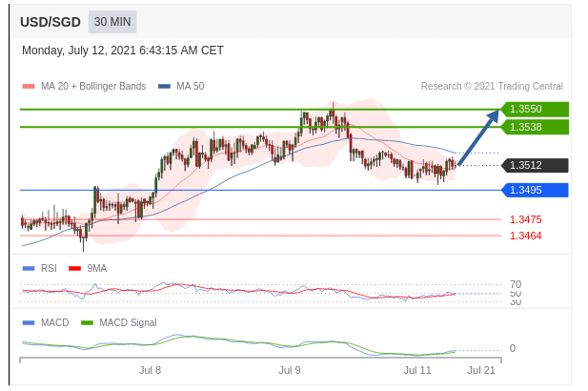Click the RSI legend label

49,268
